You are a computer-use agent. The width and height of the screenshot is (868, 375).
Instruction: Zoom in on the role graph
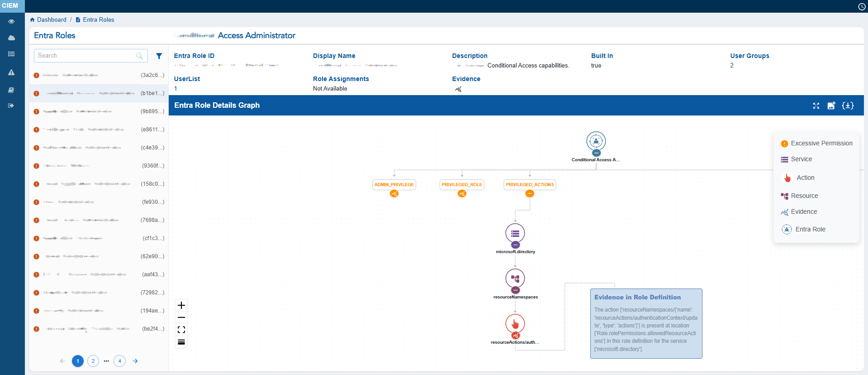click(x=181, y=305)
